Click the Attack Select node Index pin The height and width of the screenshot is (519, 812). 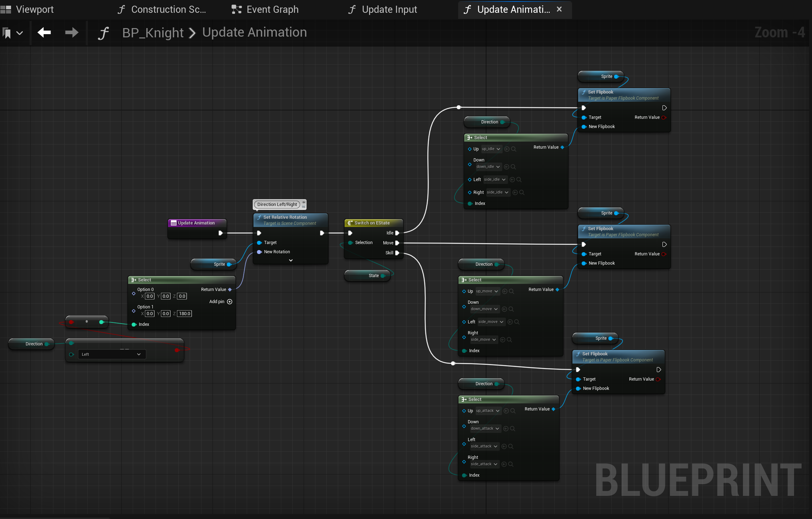coord(465,475)
